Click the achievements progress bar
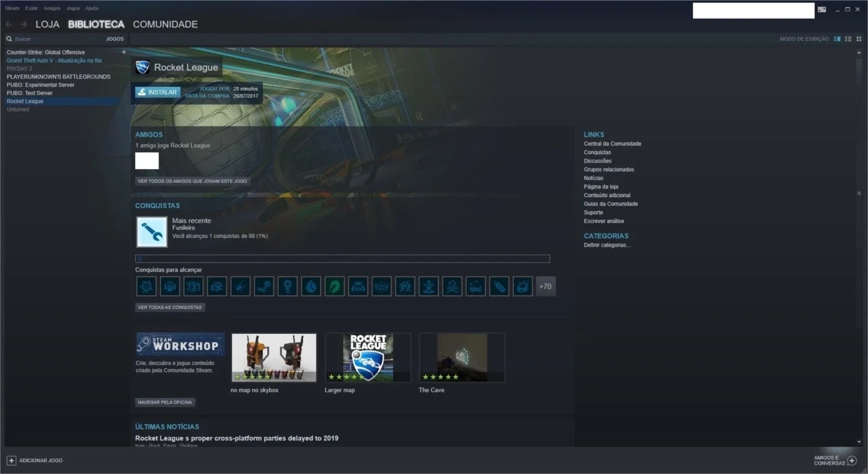 (342, 259)
